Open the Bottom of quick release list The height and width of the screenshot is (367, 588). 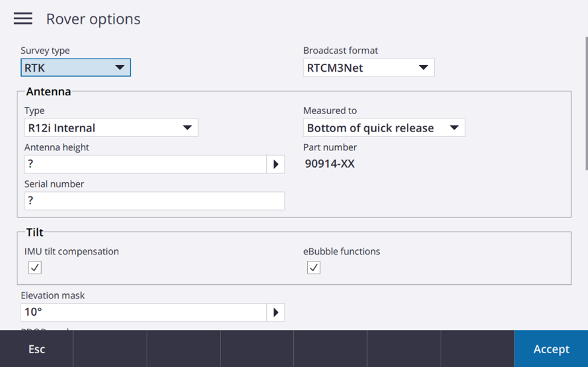pyautogui.click(x=374, y=128)
